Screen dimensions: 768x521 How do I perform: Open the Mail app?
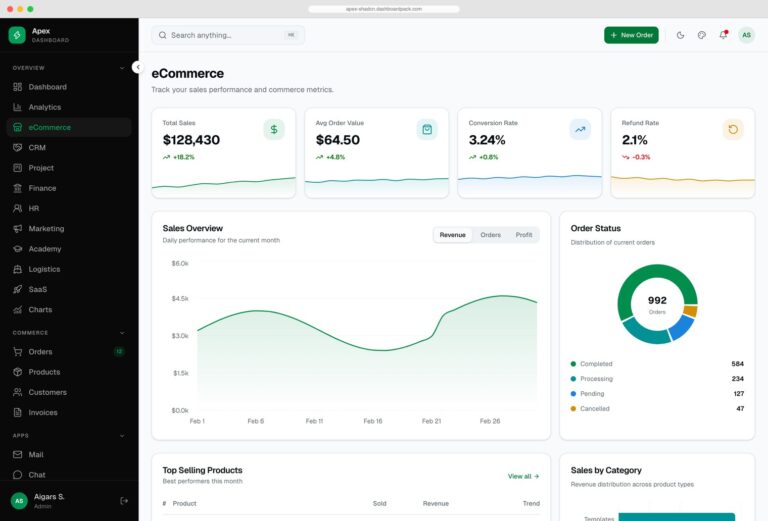tap(69, 454)
